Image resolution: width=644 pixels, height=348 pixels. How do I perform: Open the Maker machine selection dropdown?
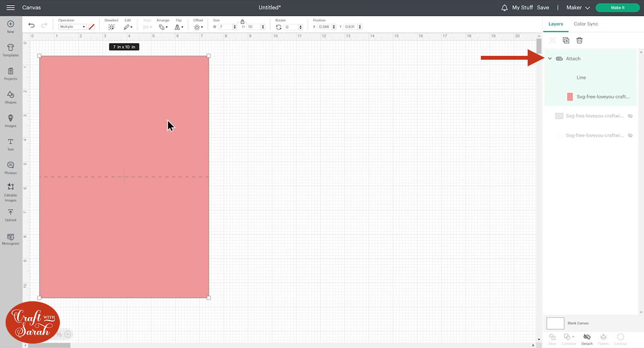(578, 8)
